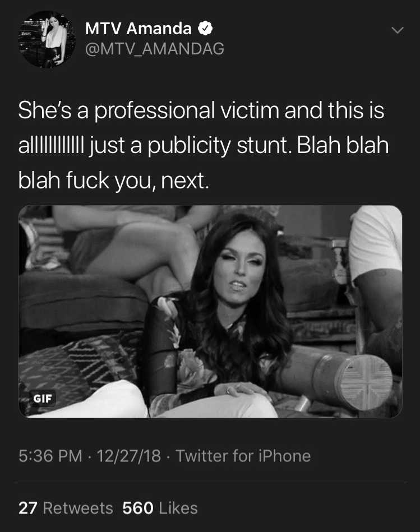Click the 5:36 PM timestamp
Screen dimensions: 420x532
50,456
